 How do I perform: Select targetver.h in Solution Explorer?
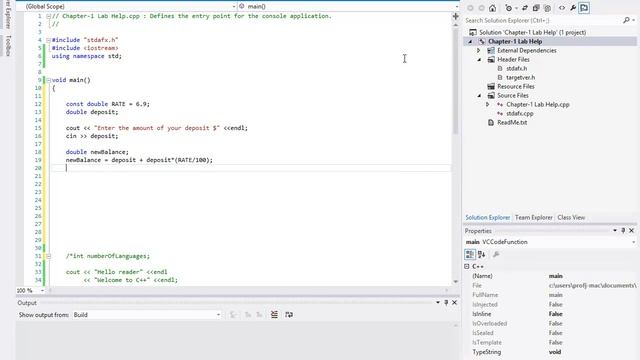point(520,78)
